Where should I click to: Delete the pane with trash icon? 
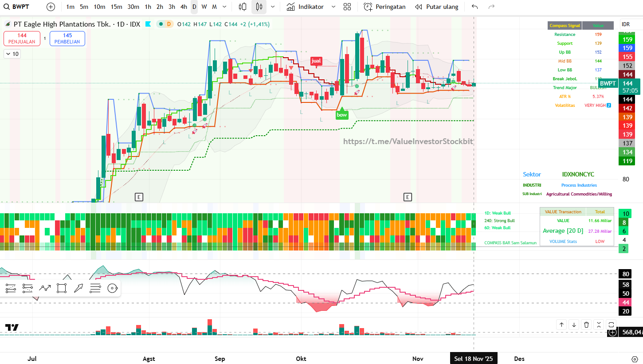[586, 325]
